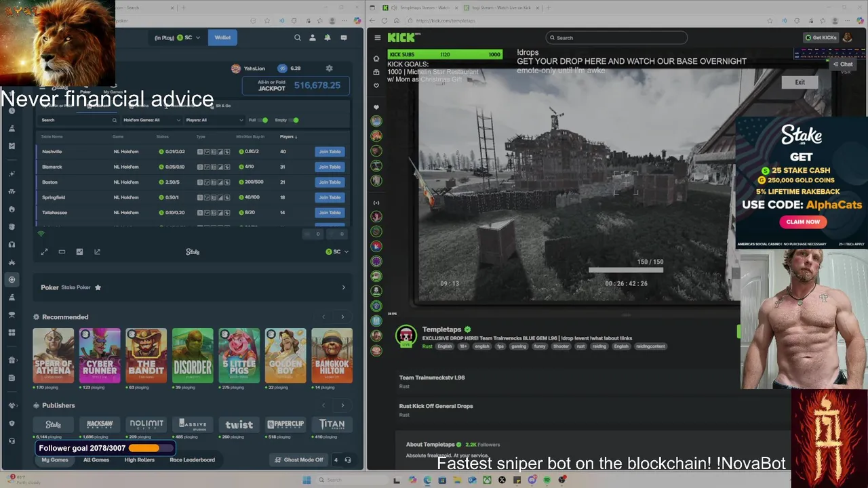Join the Nashville table
This screenshot has width=868, height=488.
[x=330, y=152]
